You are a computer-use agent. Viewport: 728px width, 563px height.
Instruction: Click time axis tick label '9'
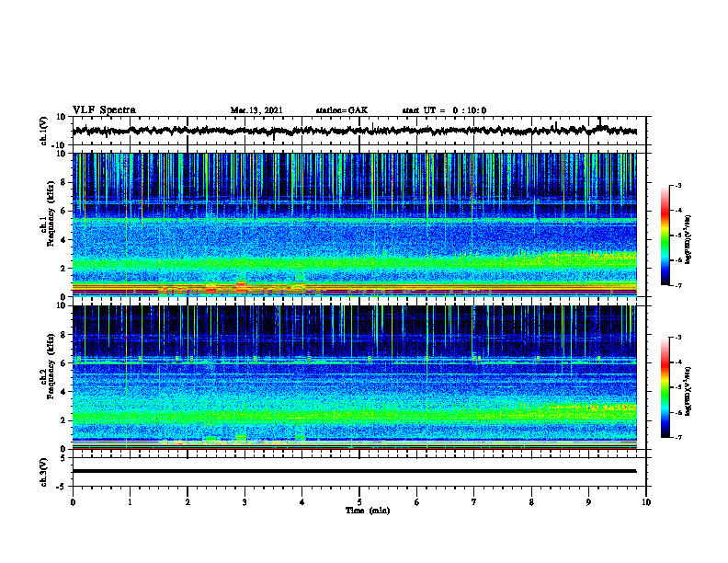point(588,502)
